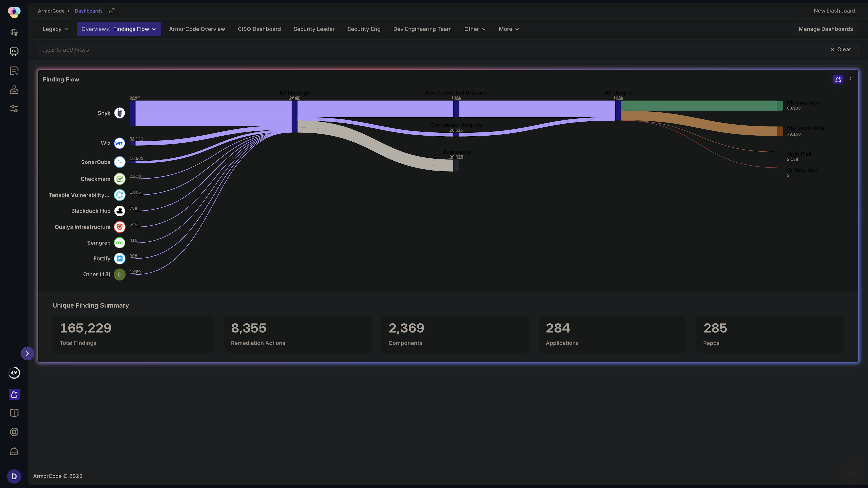Open the findings list sidebar icon
The height and width of the screenshot is (488, 868).
coord(14,71)
